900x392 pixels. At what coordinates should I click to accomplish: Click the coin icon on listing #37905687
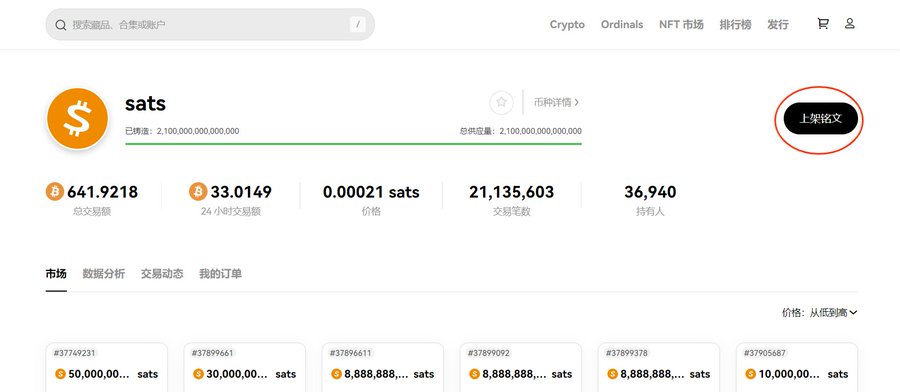pyautogui.click(x=751, y=374)
